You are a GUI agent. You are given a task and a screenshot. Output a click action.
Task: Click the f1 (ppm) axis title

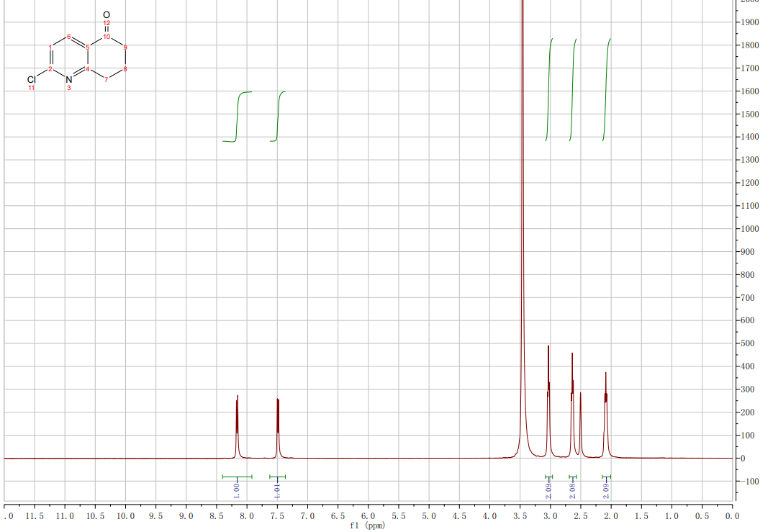coord(367,526)
